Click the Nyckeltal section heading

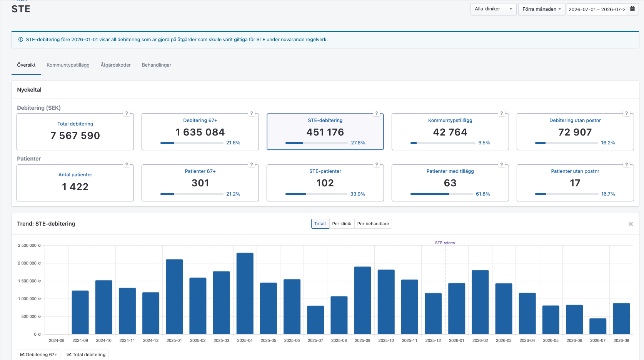tap(29, 90)
